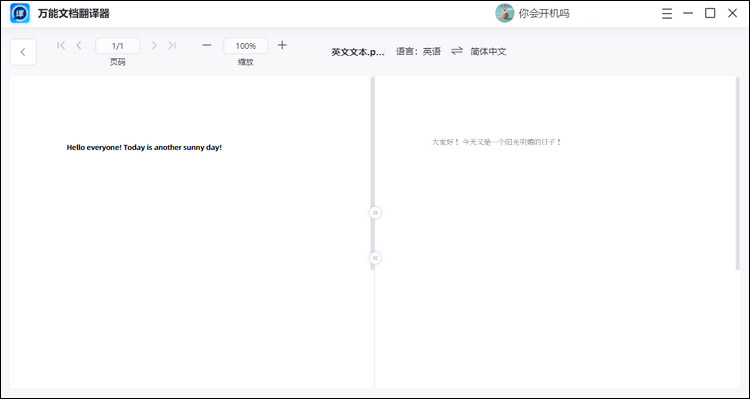Expand the panel with the » arrow
Screen dimensions: 750x399
(375, 212)
